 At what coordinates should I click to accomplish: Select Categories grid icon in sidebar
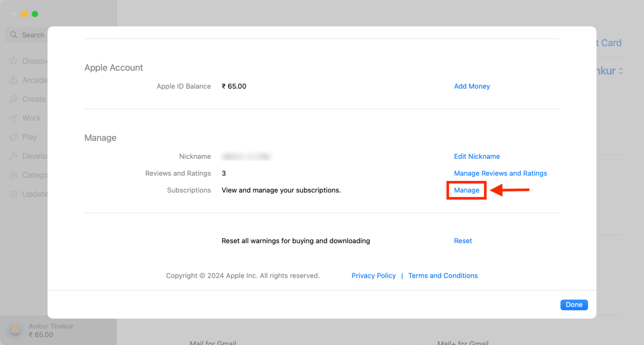coord(13,175)
